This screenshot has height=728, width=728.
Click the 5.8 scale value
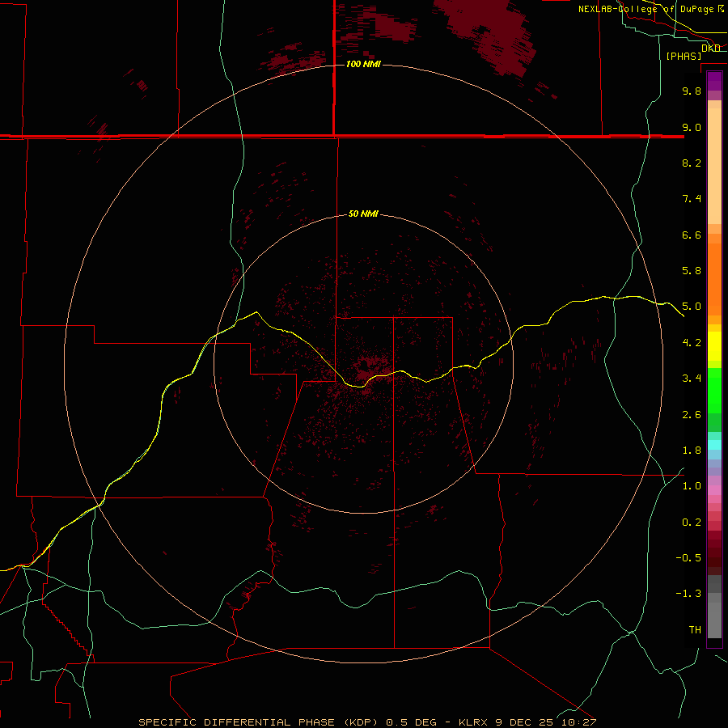(x=692, y=271)
